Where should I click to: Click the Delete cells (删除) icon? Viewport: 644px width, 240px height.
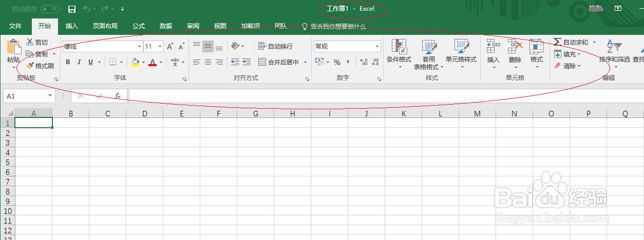point(515,47)
